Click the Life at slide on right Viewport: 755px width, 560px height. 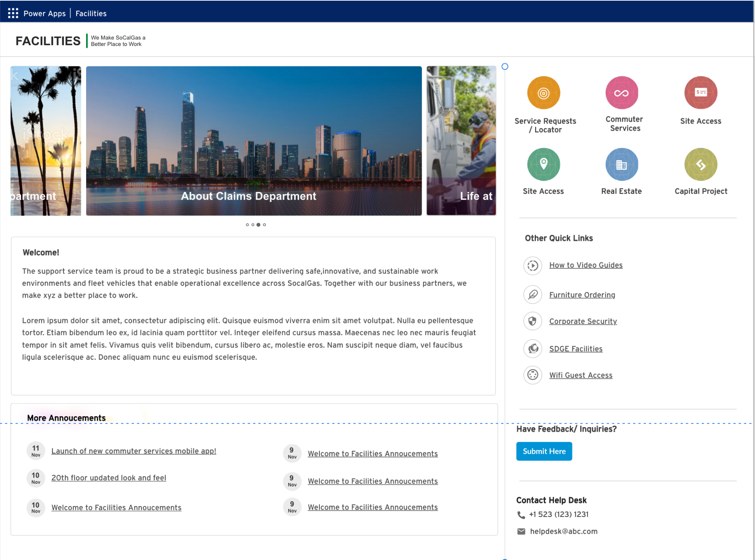click(461, 140)
